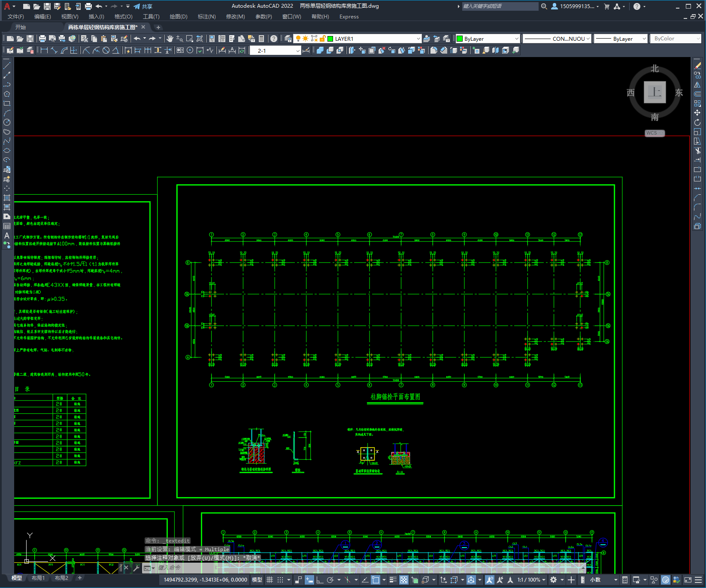Open annotation scale 1:1 / 100% dropdown

531,580
